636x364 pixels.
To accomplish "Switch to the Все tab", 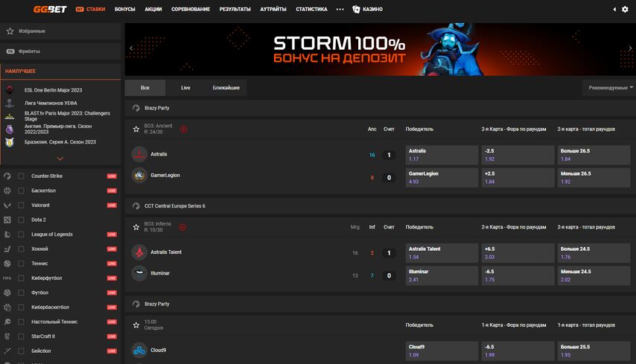I will point(144,88).
